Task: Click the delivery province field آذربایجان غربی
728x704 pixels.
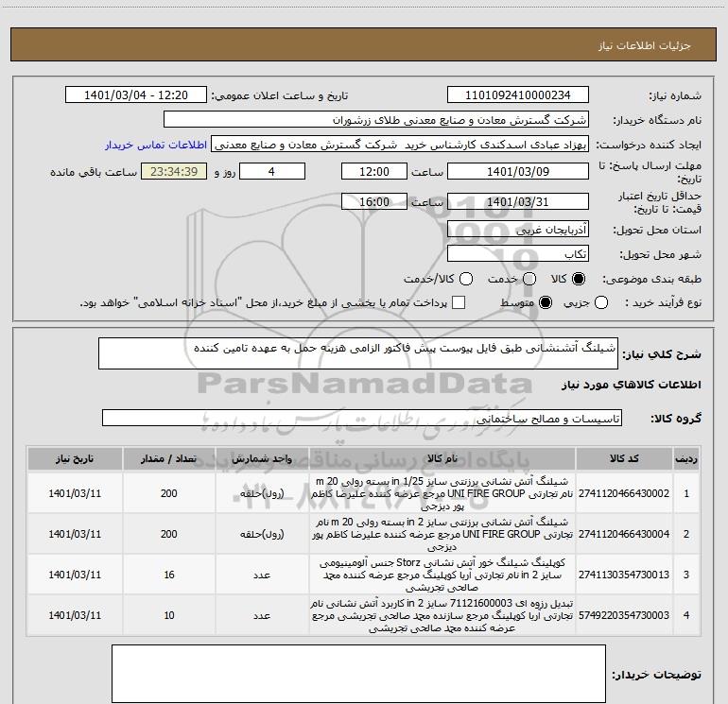Action: pos(518,229)
